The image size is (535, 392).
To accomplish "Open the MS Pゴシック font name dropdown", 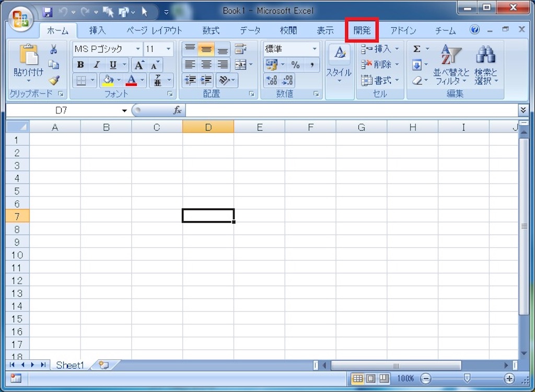I will point(138,49).
